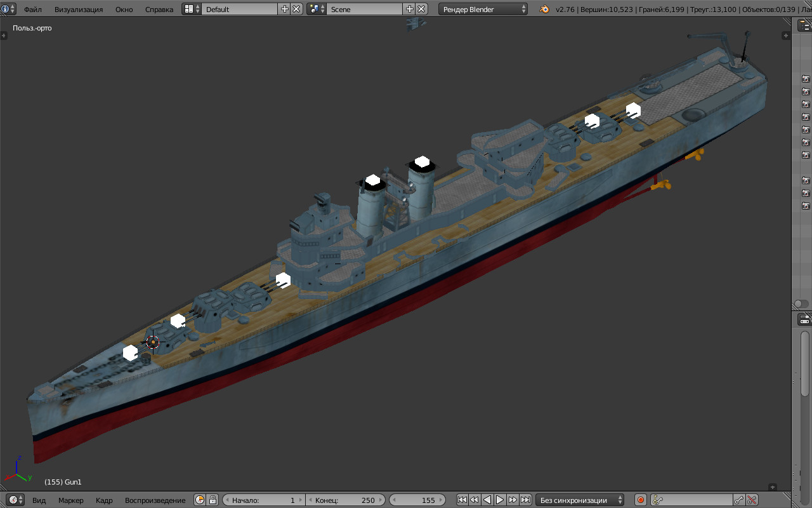
Task: Toggle the lock time range icon
Action: 213,500
